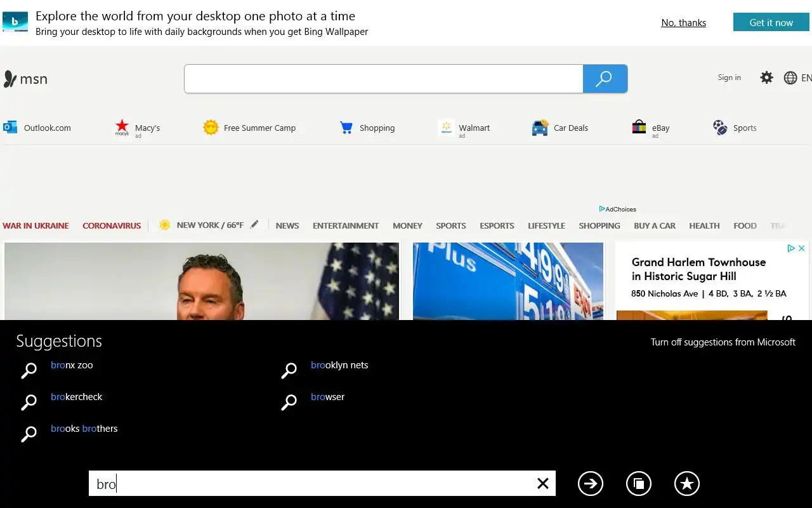Click the Free Summer Camp sun icon
The height and width of the screenshot is (508, 812).
211,128
